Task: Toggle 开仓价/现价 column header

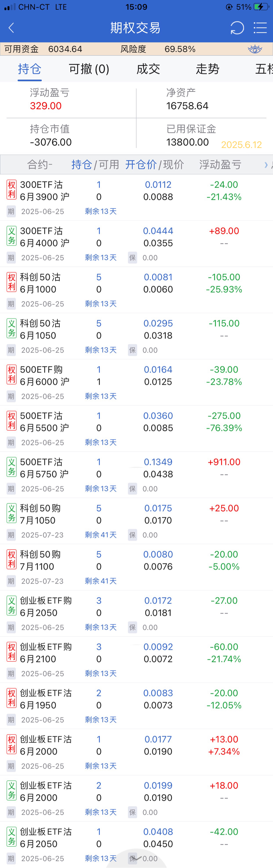Action: click(x=155, y=165)
